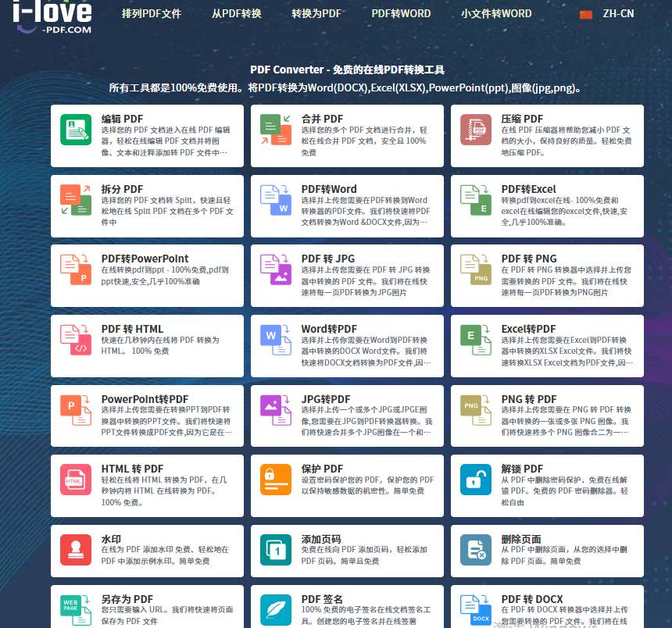Click the 另存为 PDF web page icon
Viewport: 672px width, 628px height.
click(76, 610)
